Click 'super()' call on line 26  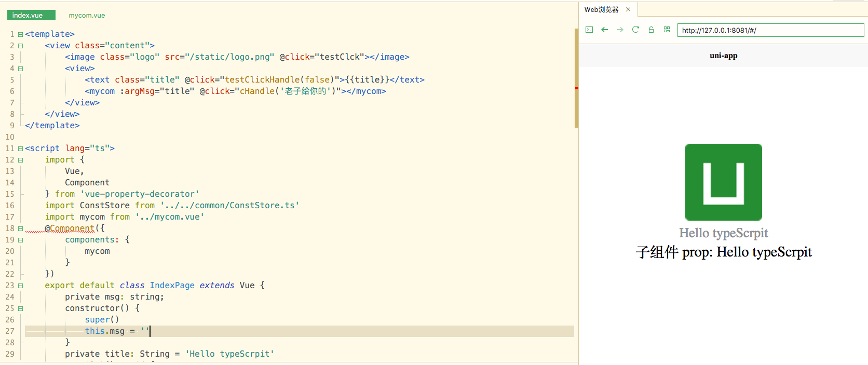point(102,319)
